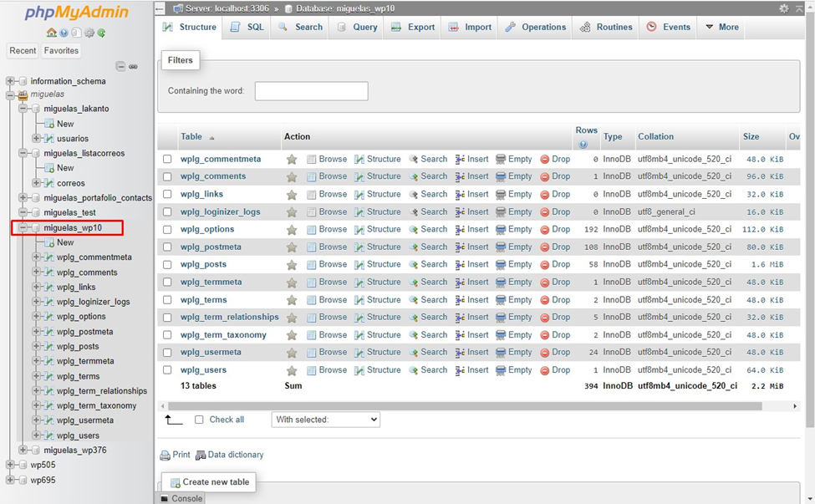Open the Import tab
815x504 pixels.
click(x=470, y=27)
